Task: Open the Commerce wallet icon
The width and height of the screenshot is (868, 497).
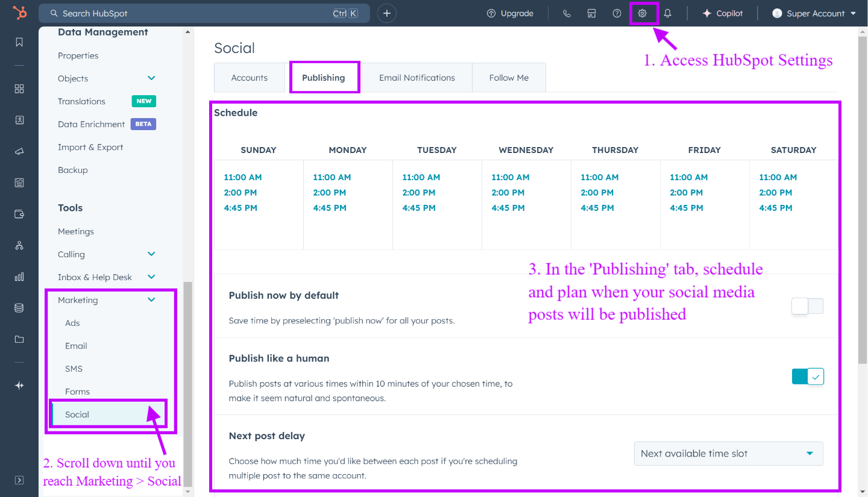Action: (x=19, y=214)
